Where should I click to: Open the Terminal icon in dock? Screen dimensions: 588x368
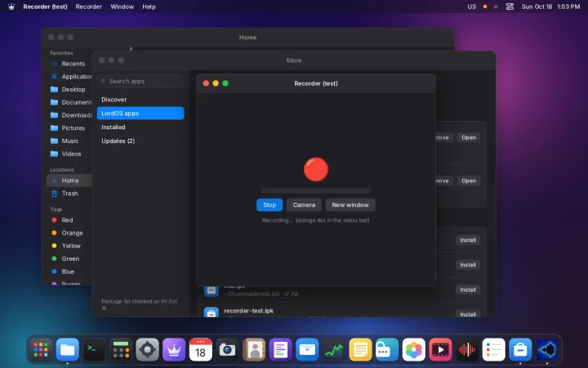coord(94,349)
